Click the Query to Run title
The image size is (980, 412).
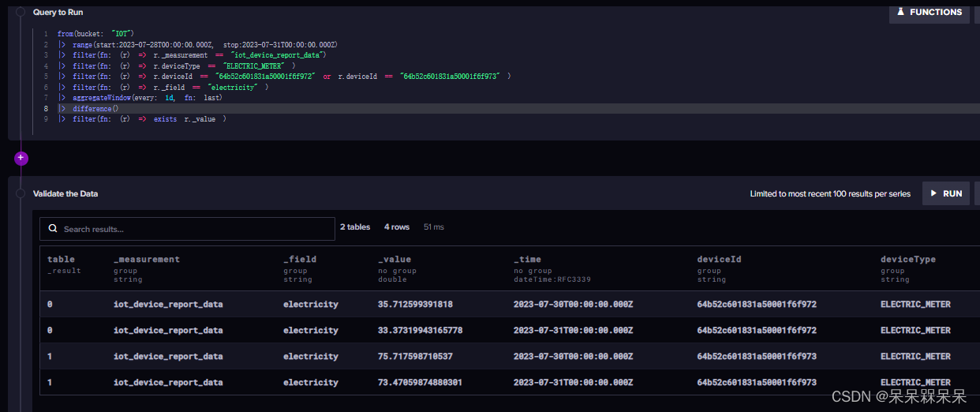click(x=58, y=13)
